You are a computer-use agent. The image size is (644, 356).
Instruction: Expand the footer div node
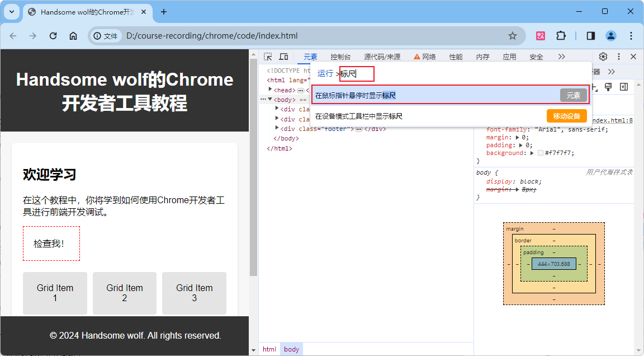click(x=277, y=128)
